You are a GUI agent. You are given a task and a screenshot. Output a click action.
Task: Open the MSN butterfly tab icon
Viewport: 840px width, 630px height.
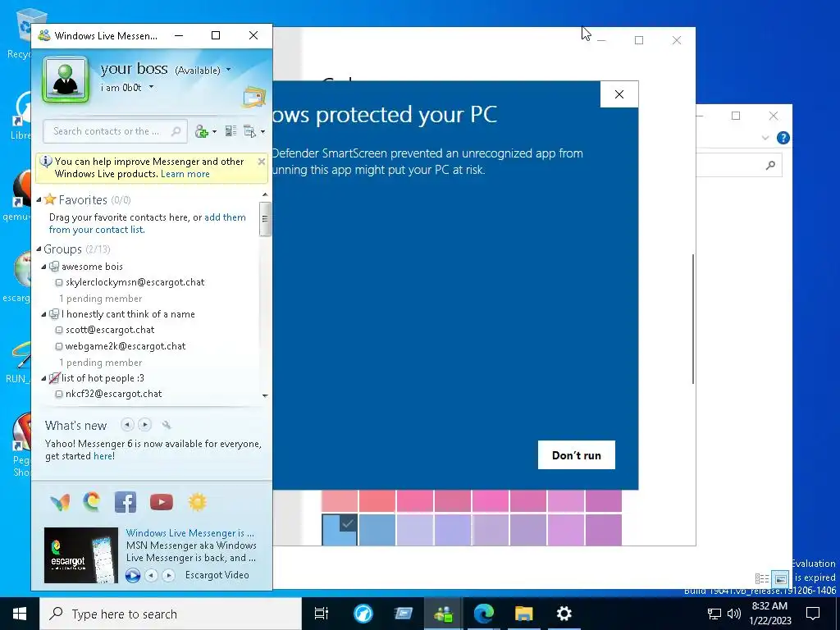59,503
